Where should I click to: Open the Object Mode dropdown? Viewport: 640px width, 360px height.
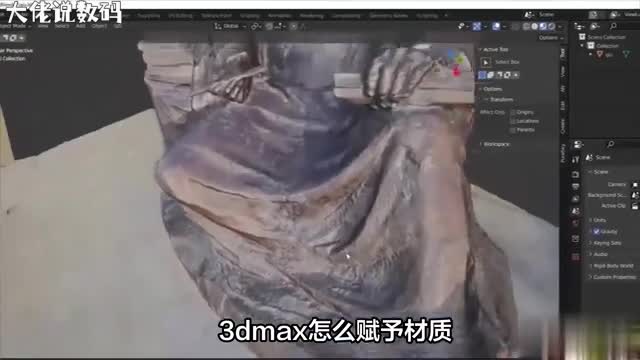click(x=16, y=26)
